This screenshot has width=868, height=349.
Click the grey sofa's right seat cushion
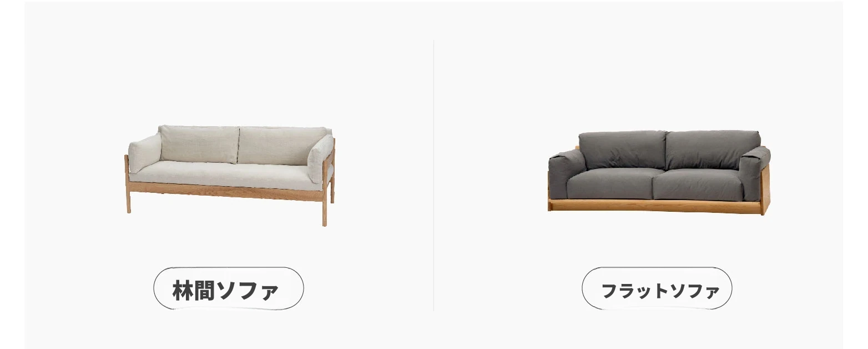point(699,185)
